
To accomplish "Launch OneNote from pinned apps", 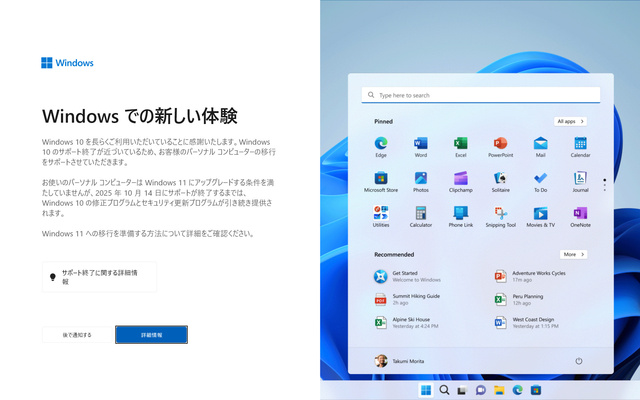I will click(580, 213).
